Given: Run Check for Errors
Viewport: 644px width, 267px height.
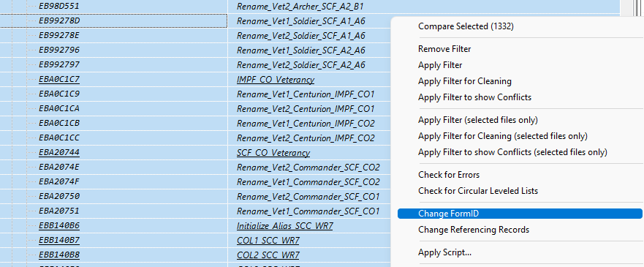Looking at the screenshot, I should click(449, 175).
